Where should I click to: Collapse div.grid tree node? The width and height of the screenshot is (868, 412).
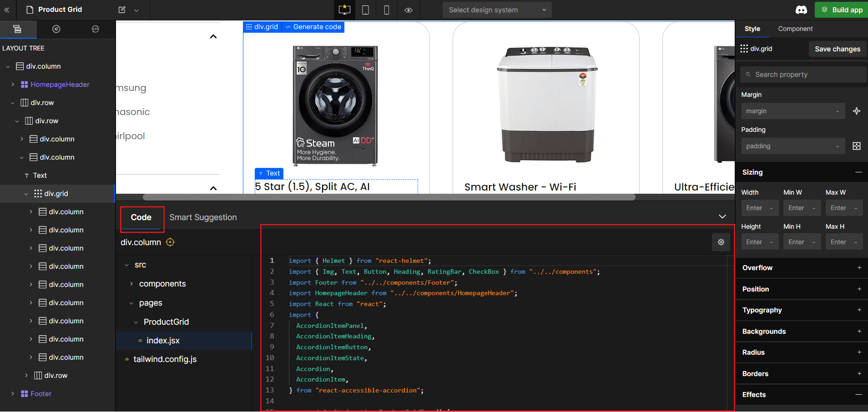tap(26, 194)
